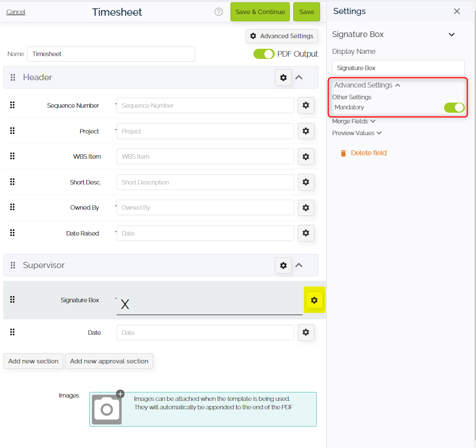The height and width of the screenshot is (448, 476).
Task: Click the Owned By input box
Action: [x=205, y=207]
